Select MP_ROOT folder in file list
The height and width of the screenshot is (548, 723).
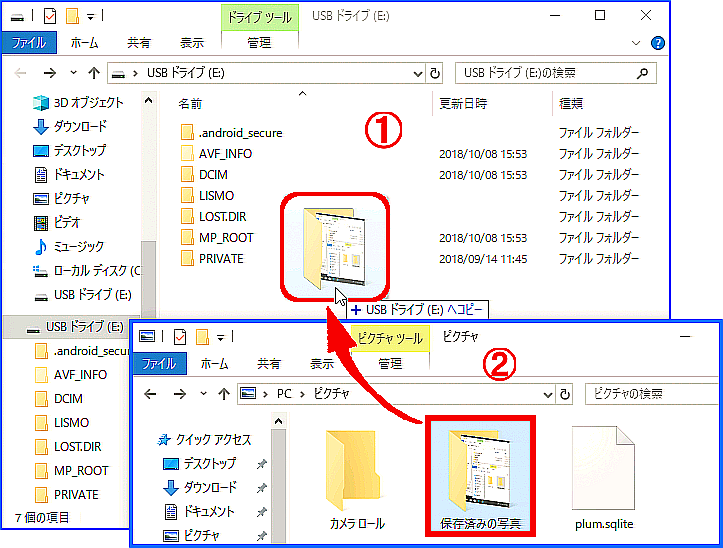(217, 238)
